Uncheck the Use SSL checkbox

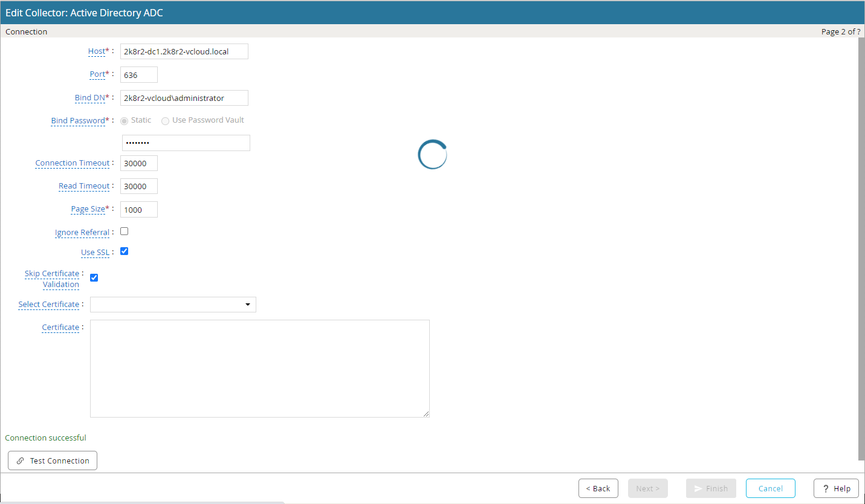point(125,251)
